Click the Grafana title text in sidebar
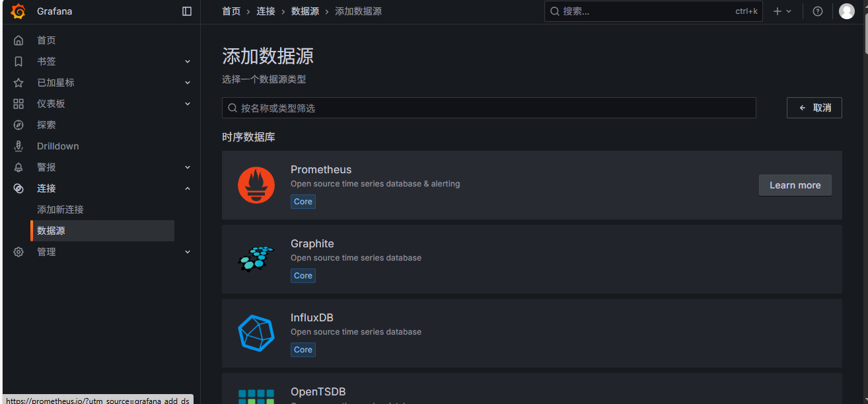868x404 pixels. (x=55, y=11)
